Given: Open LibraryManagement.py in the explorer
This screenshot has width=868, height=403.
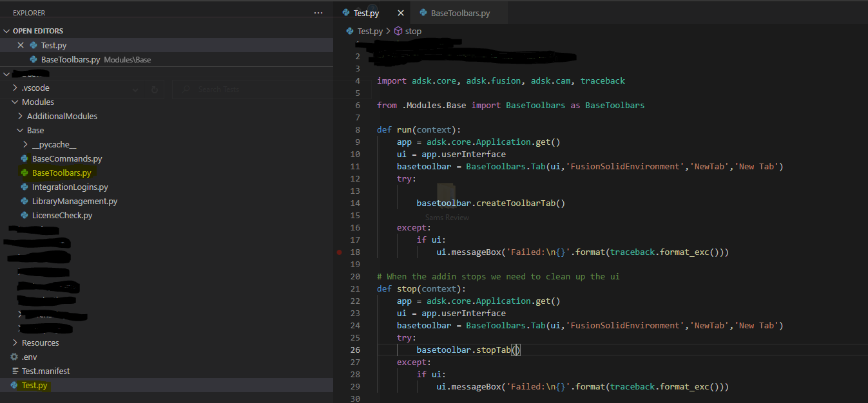Looking at the screenshot, I should (x=75, y=201).
